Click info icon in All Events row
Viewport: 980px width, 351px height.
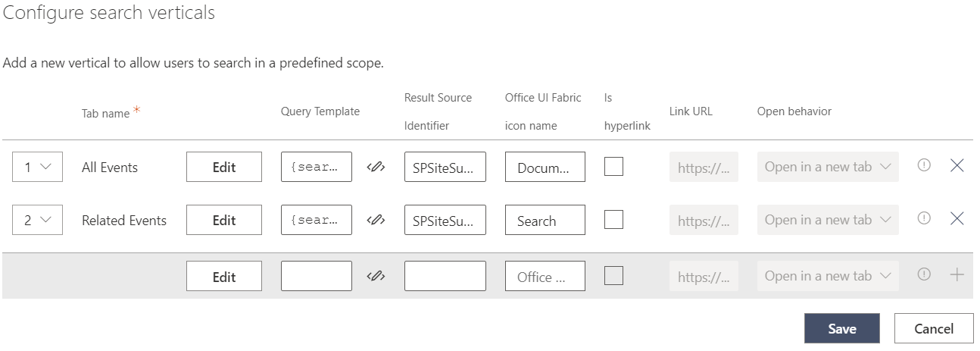924,165
